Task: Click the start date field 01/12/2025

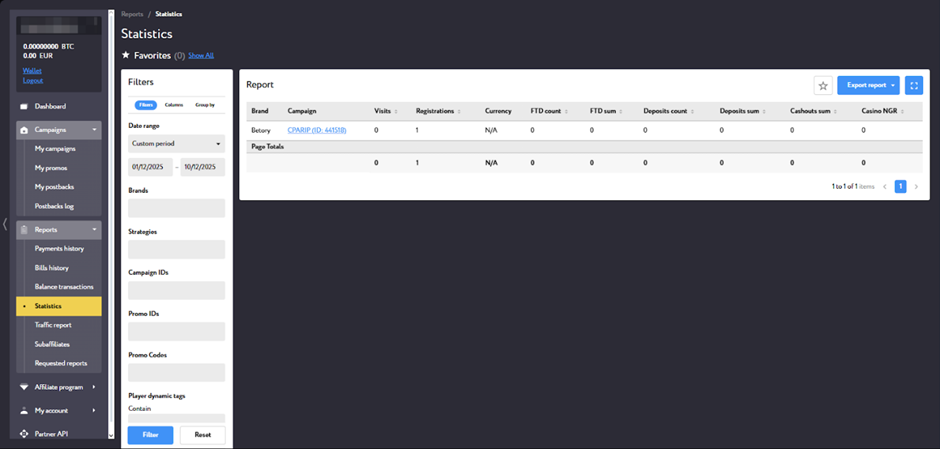Action: [x=150, y=167]
